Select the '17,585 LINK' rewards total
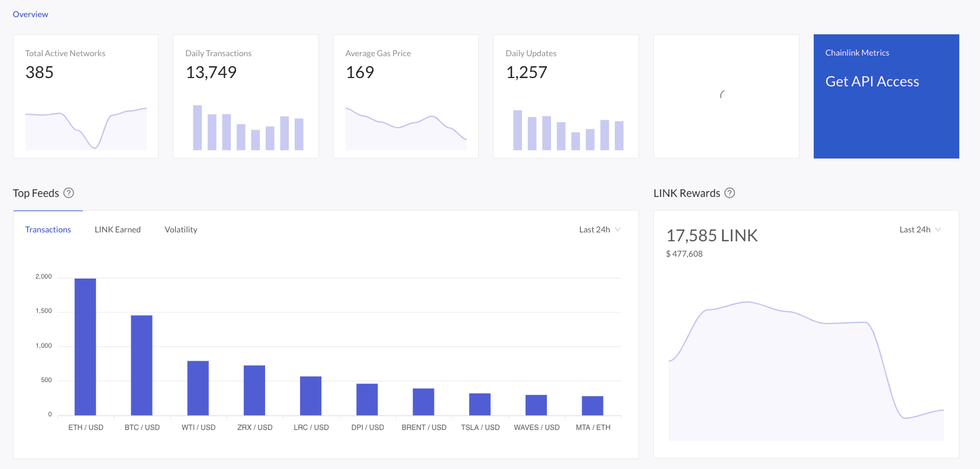The height and width of the screenshot is (469, 980). click(x=712, y=235)
